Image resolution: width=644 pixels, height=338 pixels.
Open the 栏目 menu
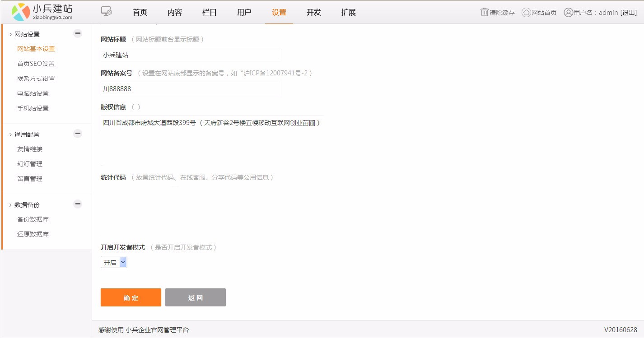tap(210, 12)
